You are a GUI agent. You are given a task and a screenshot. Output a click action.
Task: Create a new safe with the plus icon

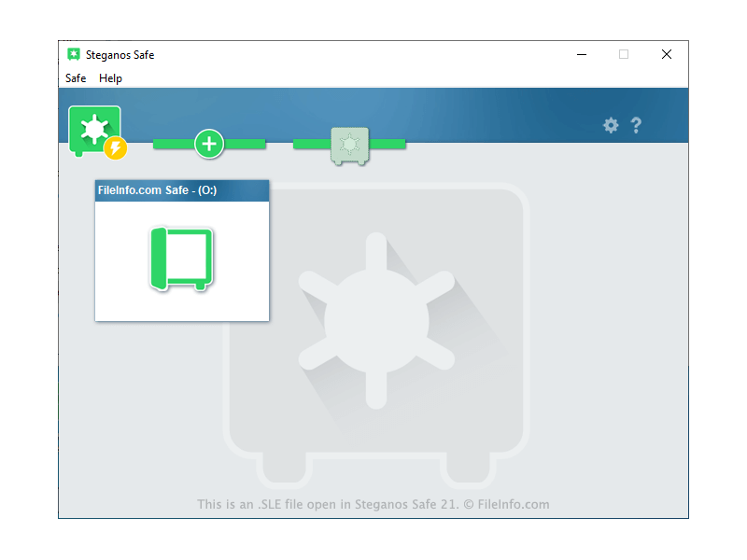[209, 144]
